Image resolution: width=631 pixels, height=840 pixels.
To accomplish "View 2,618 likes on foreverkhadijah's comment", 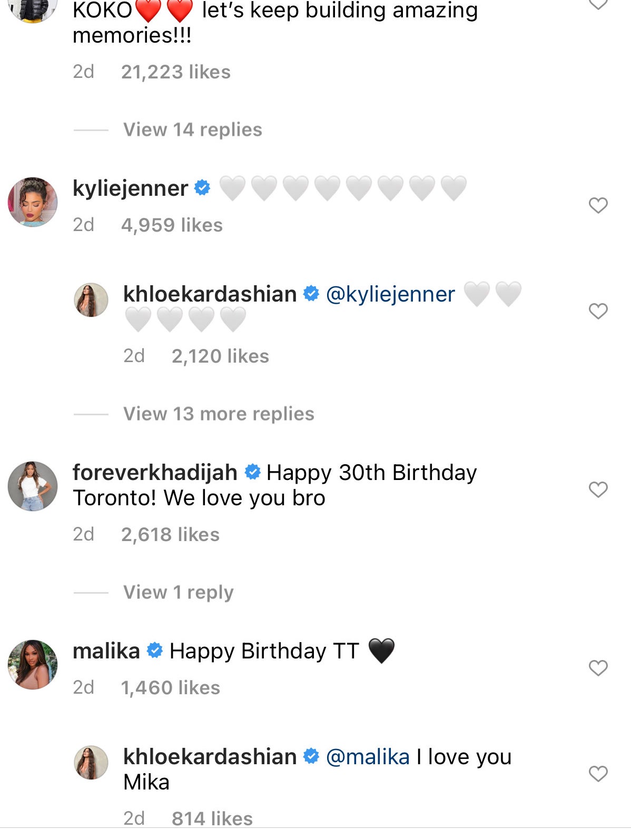I will [170, 535].
